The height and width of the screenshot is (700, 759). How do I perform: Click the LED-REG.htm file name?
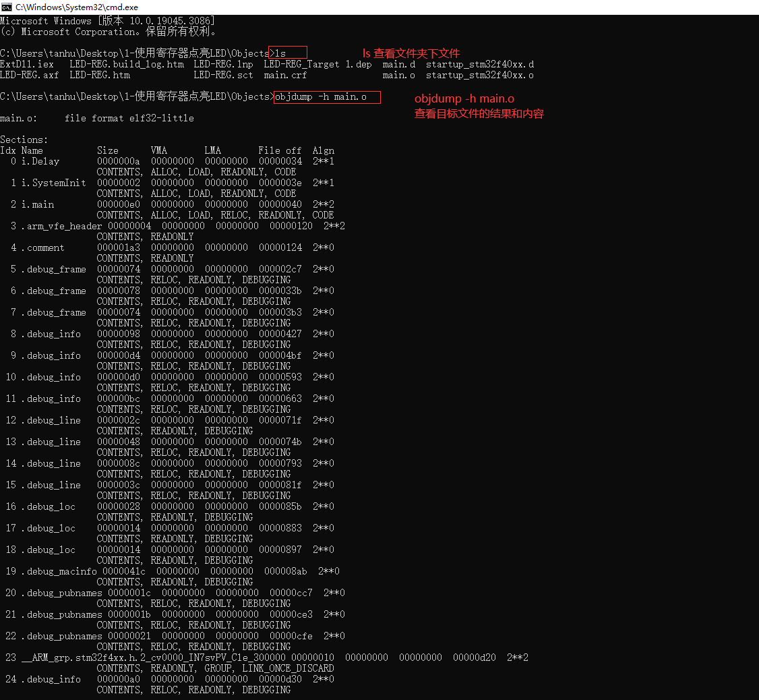pos(100,75)
